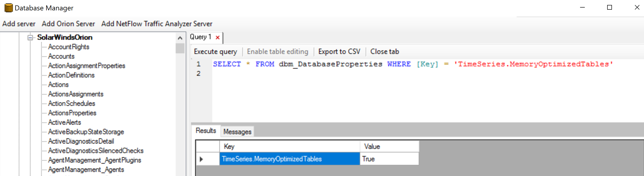Select the Results tab

(206, 131)
